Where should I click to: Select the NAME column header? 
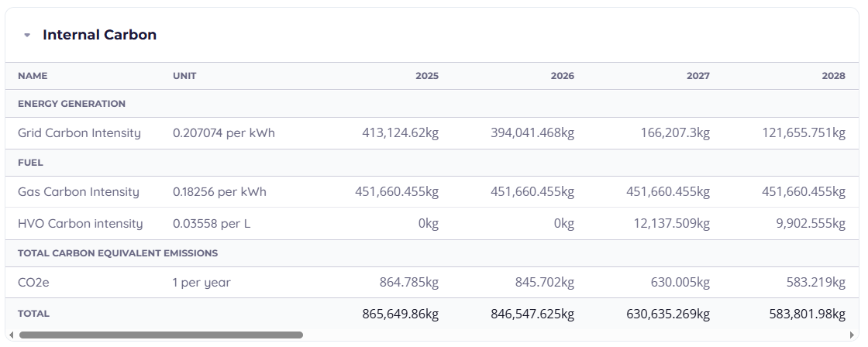(33, 76)
